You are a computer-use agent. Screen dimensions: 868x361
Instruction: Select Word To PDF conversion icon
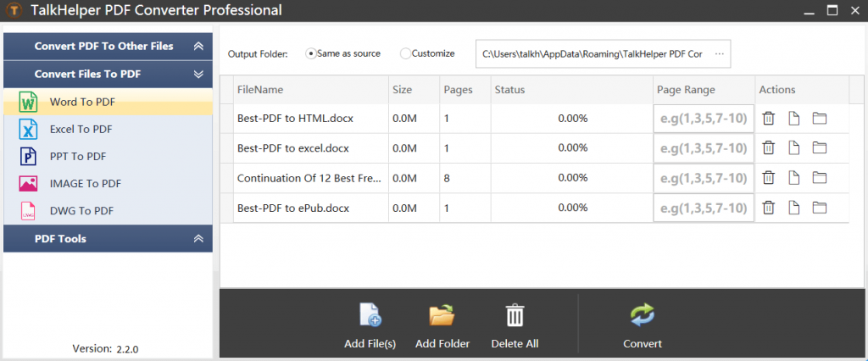[28, 103]
